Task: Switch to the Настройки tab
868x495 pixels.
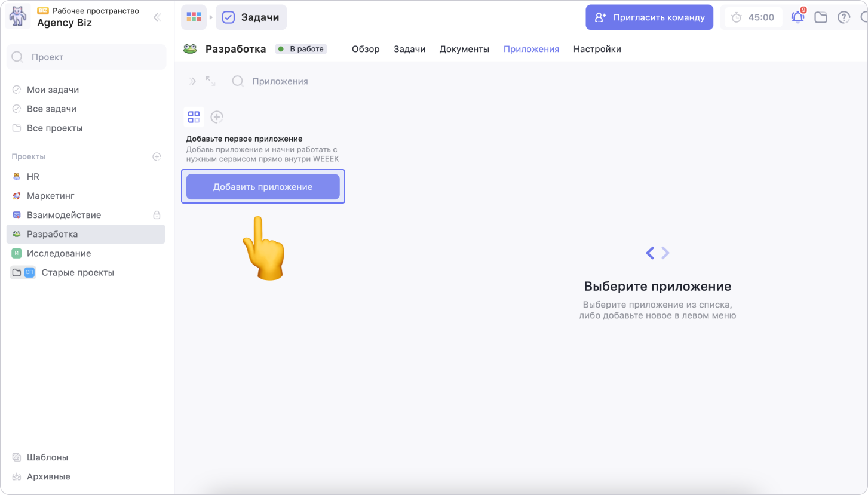Action: click(597, 49)
